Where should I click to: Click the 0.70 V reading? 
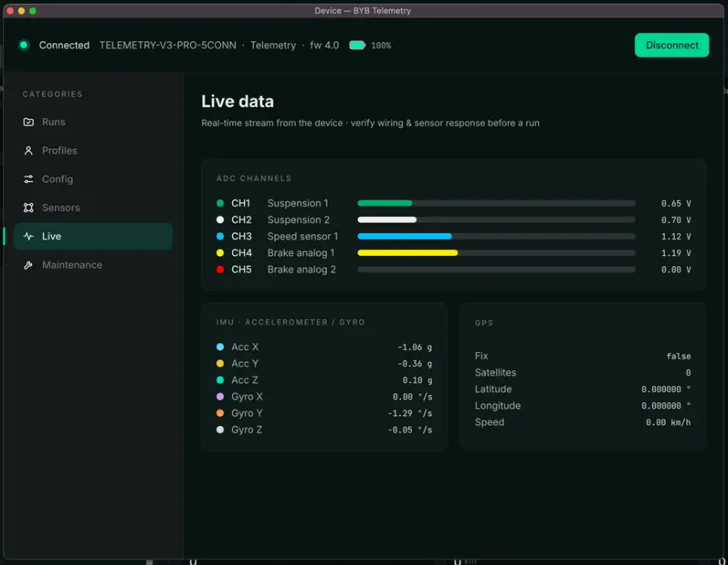click(676, 220)
